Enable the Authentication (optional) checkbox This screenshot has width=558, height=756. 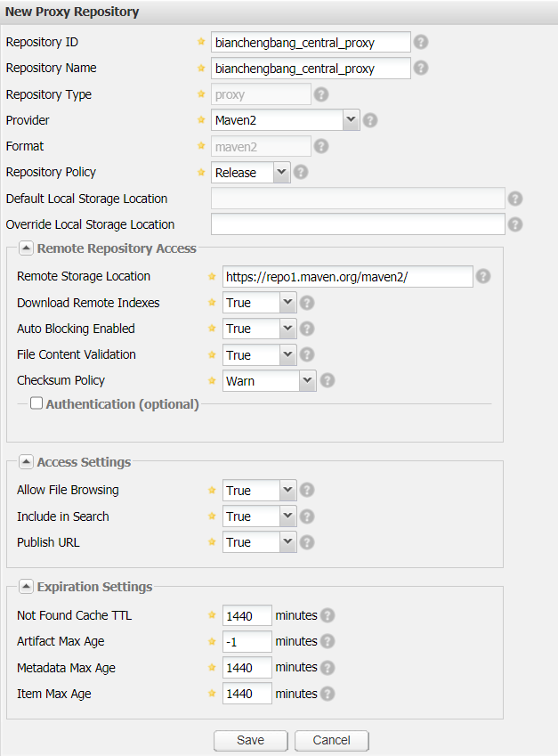point(36,403)
